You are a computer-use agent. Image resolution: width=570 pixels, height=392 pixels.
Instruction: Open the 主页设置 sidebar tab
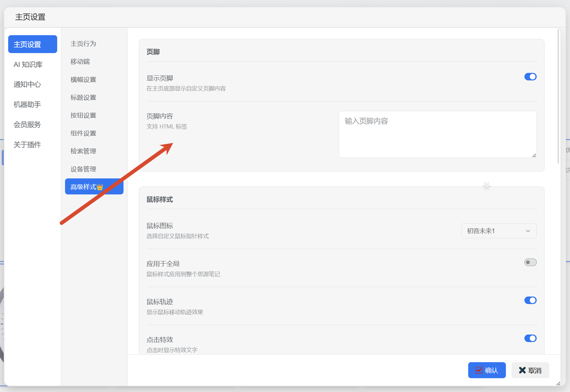(x=33, y=44)
